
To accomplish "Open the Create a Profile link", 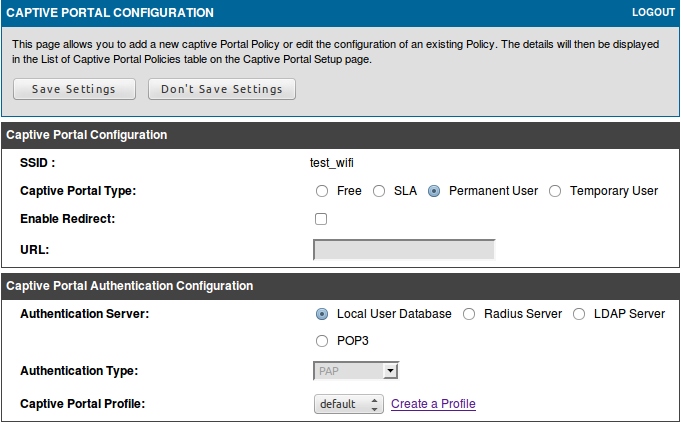I will [x=433, y=404].
